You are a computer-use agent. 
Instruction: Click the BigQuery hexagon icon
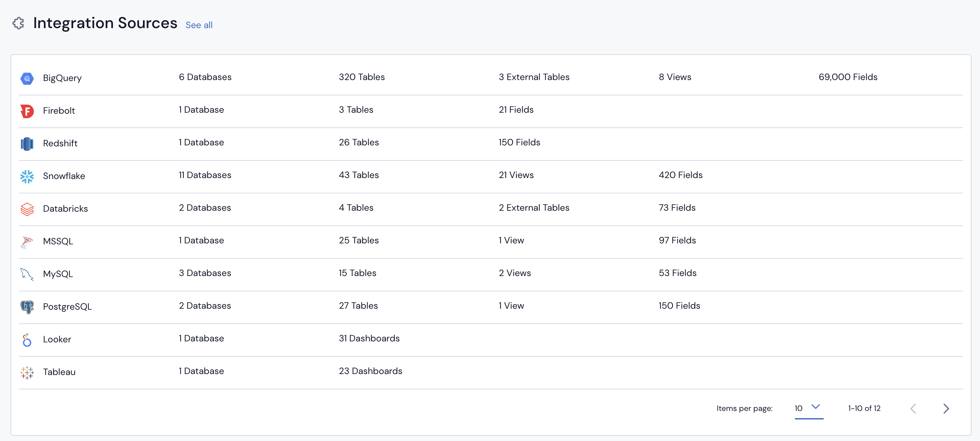click(x=27, y=78)
